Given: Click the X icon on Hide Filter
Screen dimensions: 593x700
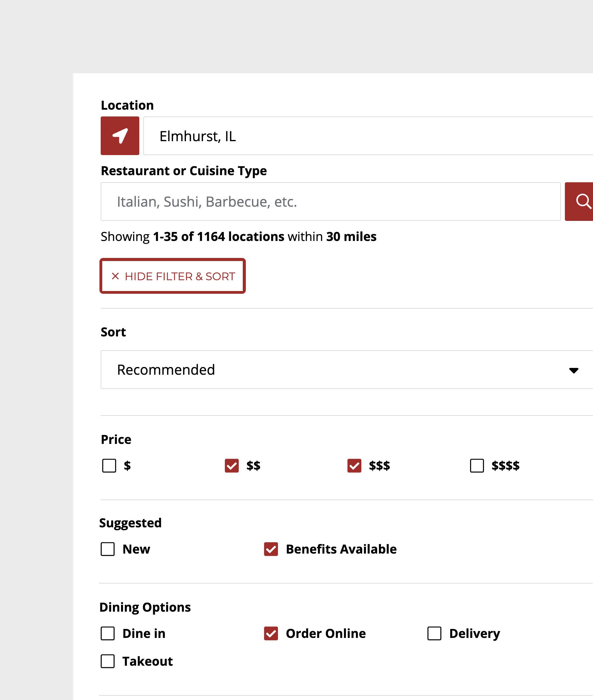Looking at the screenshot, I should tap(115, 276).
